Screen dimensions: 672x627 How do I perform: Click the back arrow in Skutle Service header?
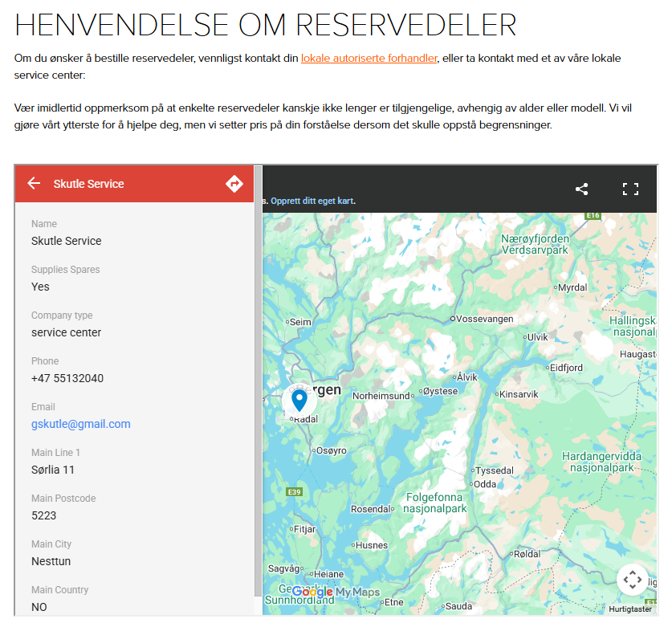point(34,184)
